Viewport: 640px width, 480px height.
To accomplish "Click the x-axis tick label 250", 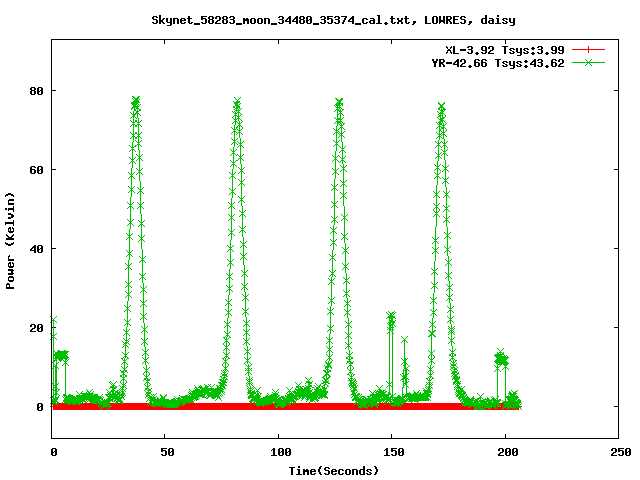I will pos(620,452).
